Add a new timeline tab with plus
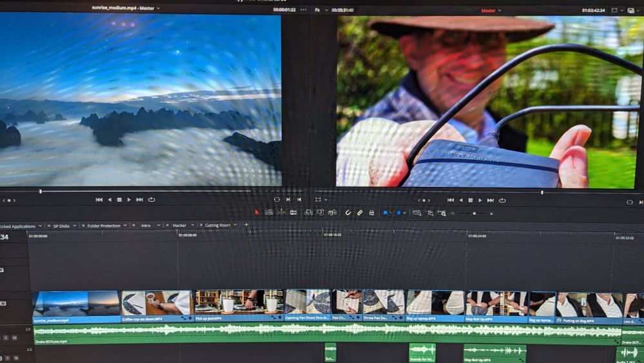The height and width of the screenshot is (363, 644). pyautogui.click(x=247, y=225)
